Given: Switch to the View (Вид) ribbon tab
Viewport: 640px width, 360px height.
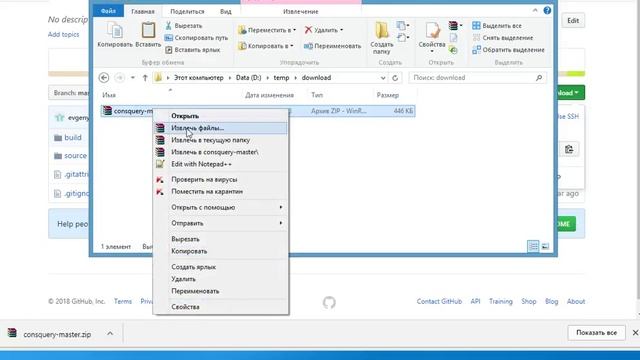Looking at the screenshot, I should [226, 11].
